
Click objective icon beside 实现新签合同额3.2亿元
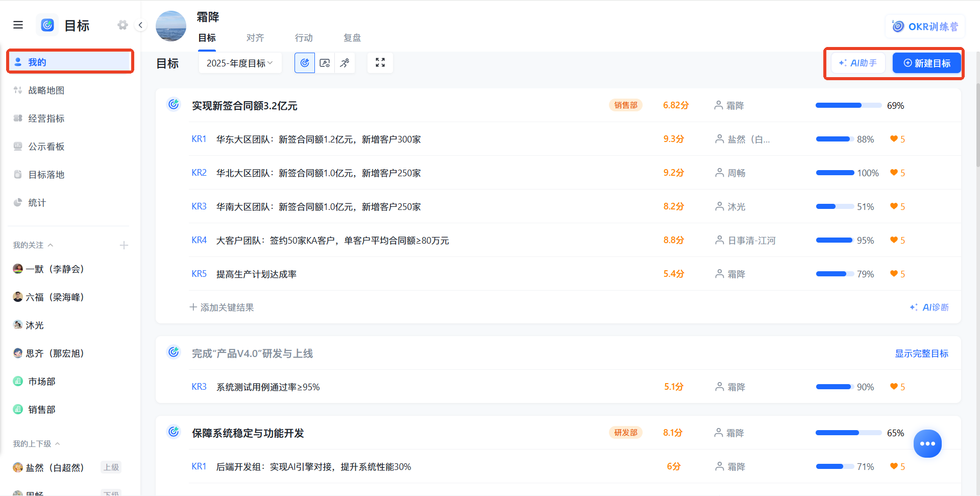tap(174, 105)
